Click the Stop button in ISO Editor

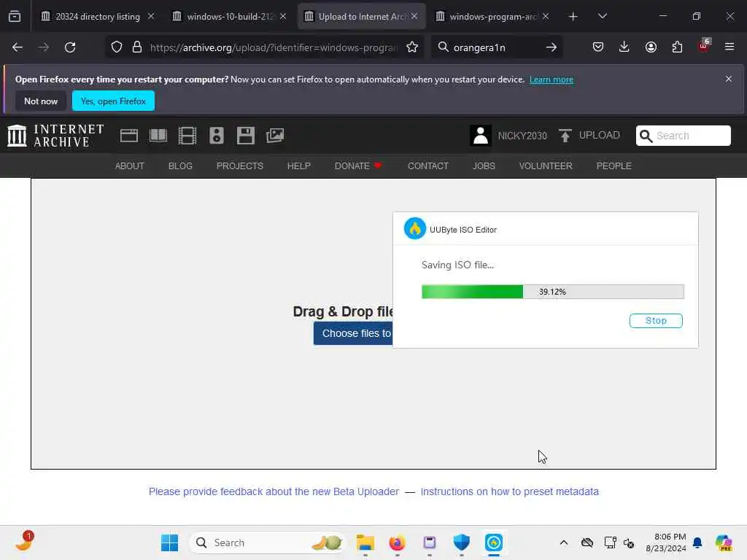656,321
